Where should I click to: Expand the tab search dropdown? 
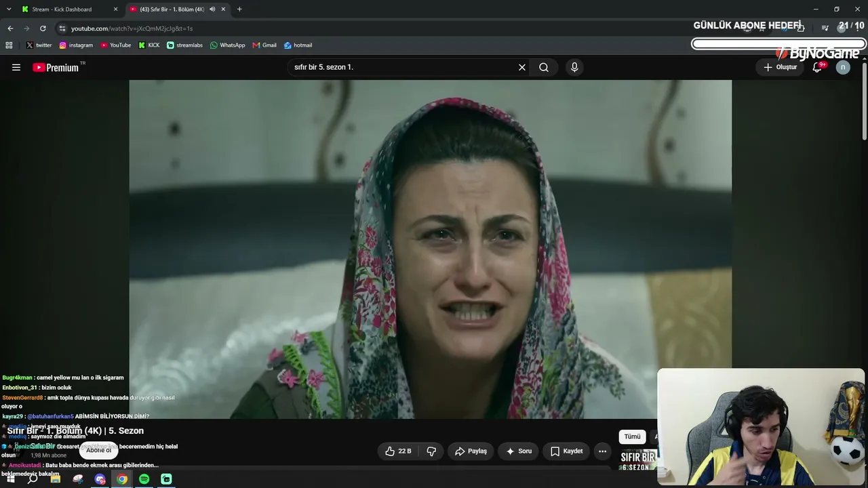pyautogui.click(x=9, y=9)
